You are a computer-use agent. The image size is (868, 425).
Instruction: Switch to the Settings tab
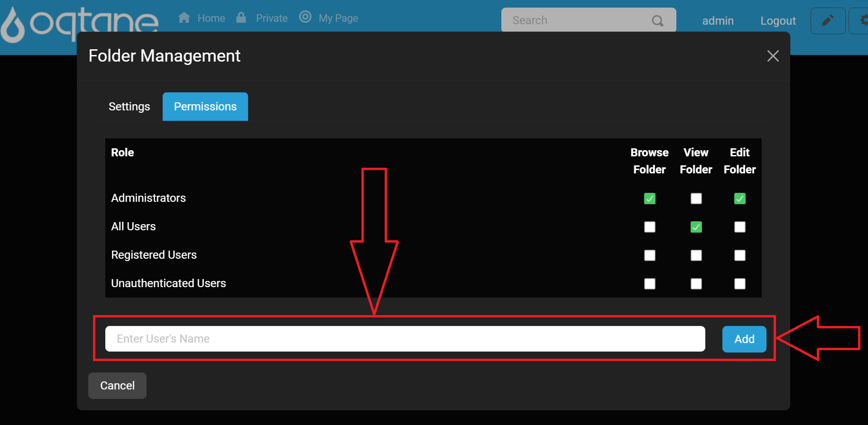tap(129, 107)
